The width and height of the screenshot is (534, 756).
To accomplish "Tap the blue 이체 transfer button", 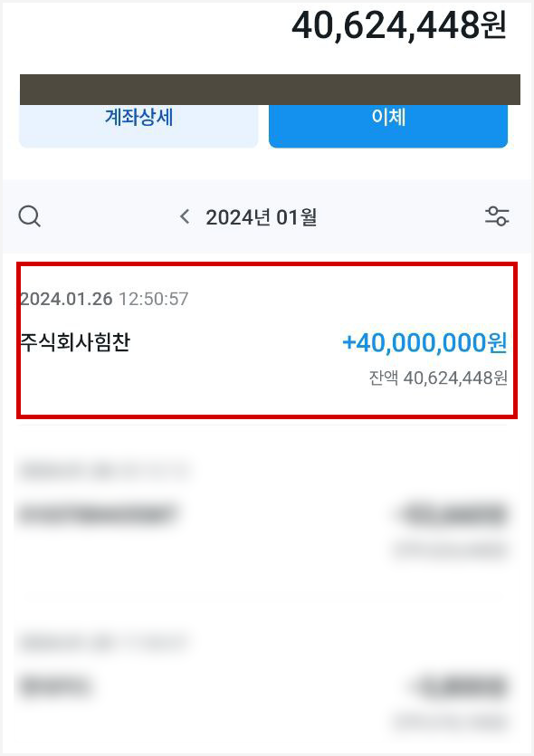I will tap(388, 124).
